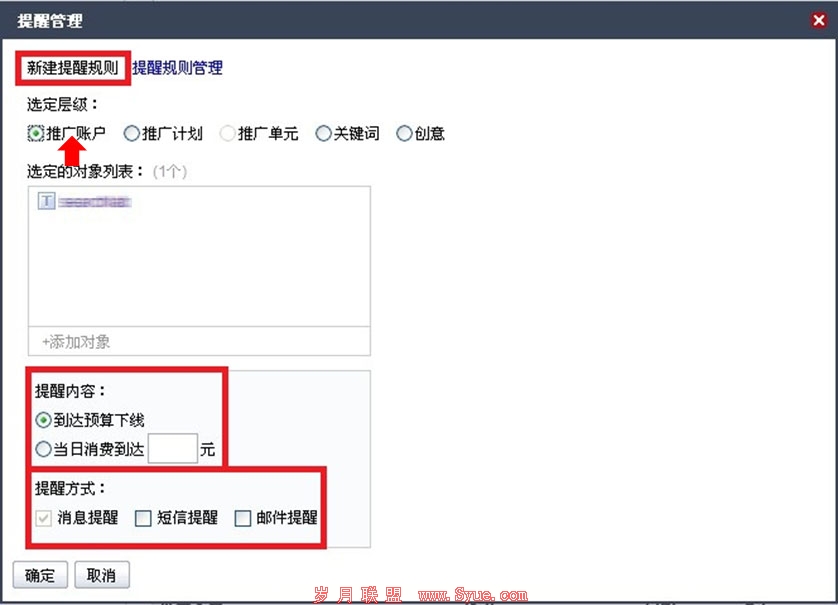Select the 当日消费到达 radio option
The width and height of the screenshot is (838, 605).
pos(43,449)
